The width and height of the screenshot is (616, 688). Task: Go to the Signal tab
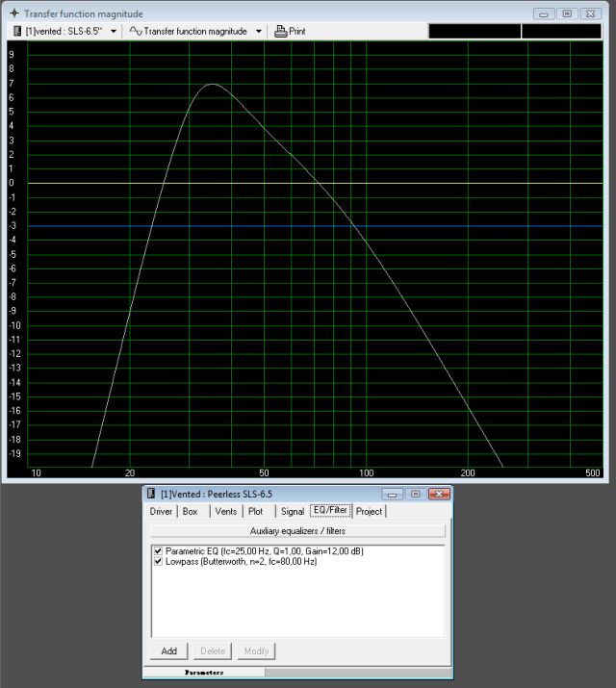coord(292,511)
